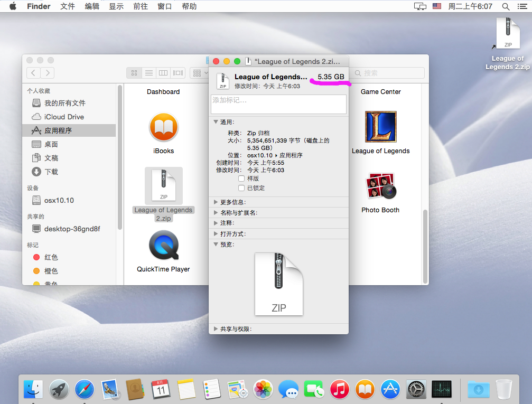Image resolution: width=532 pixels, height=404 pixels.
Task: Open Finder in the Dock
Action: tap(33, 389)
